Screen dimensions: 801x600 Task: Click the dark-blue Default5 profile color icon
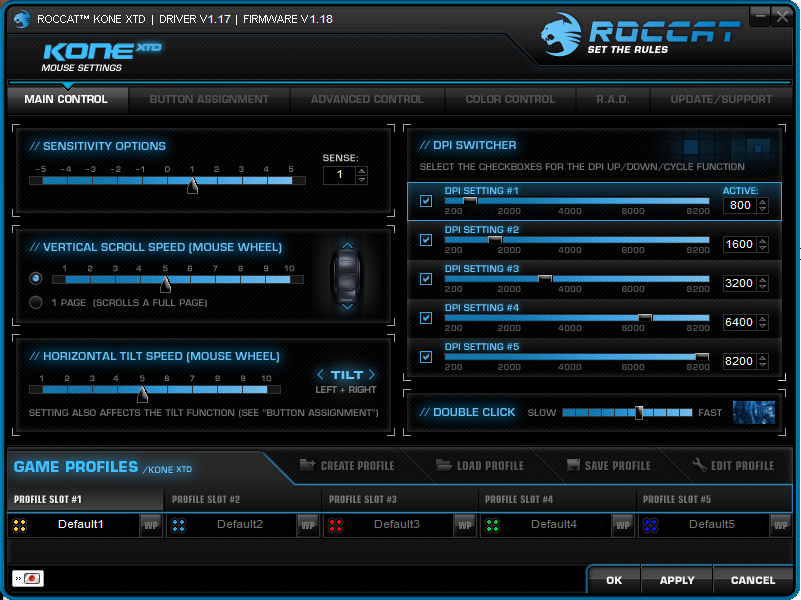650,525
